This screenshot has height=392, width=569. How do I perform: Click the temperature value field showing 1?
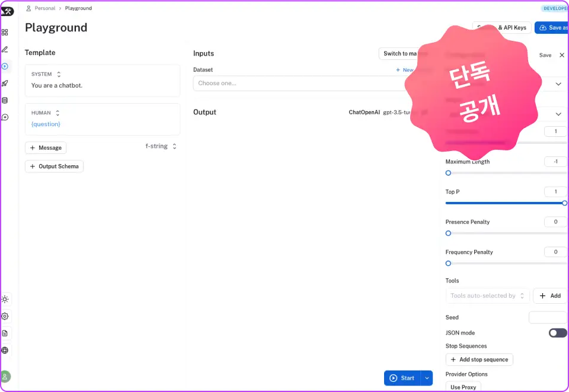[x=555, y=131]
